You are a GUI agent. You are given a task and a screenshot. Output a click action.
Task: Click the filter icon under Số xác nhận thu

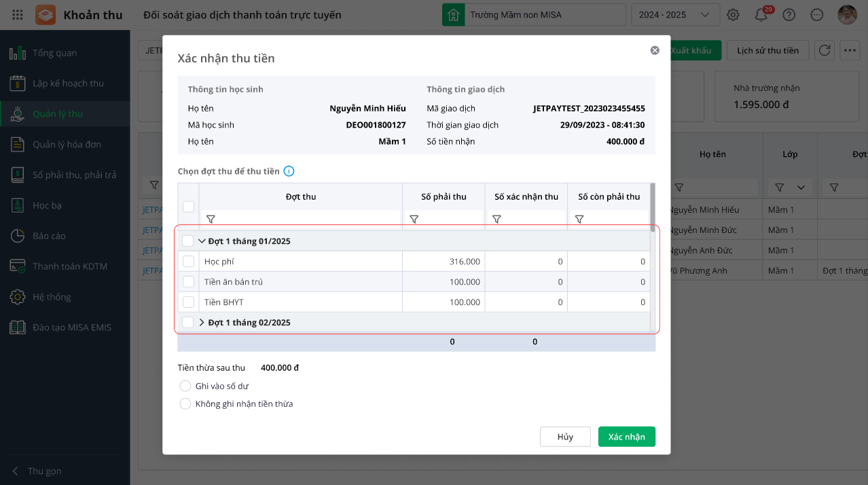[x=496, y=219]
